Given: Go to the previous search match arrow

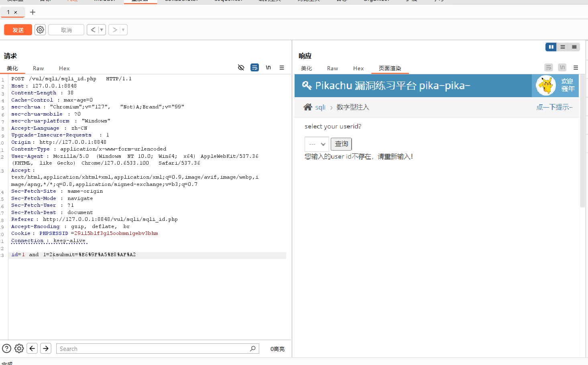Looking at the screenshot, I should [x=33, y=349].
